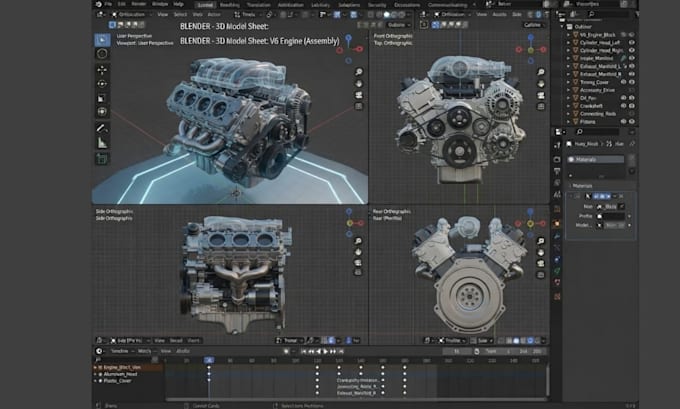
Task: Open the Options dropdown above User Perspective viewport
Action: tap(398, 25)
